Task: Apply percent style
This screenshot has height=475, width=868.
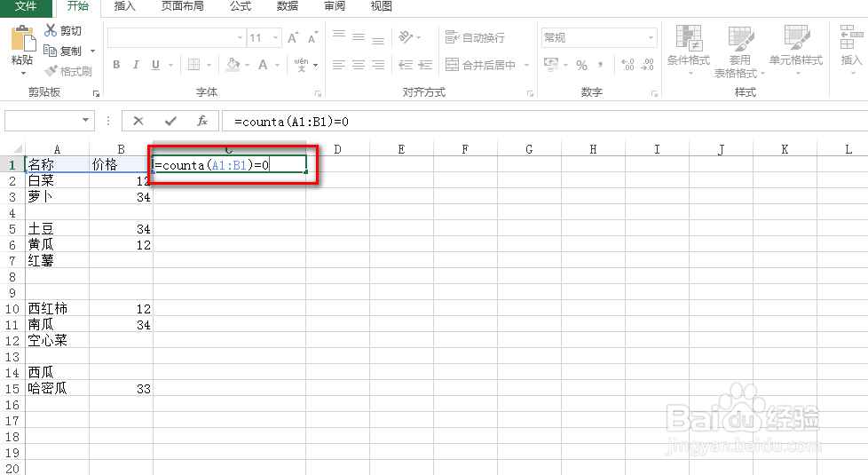Action: [581, 65]
